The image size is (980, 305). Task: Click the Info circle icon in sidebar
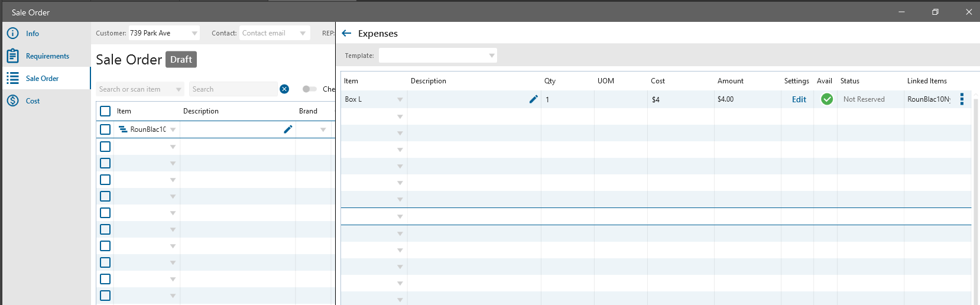point(12,34)
